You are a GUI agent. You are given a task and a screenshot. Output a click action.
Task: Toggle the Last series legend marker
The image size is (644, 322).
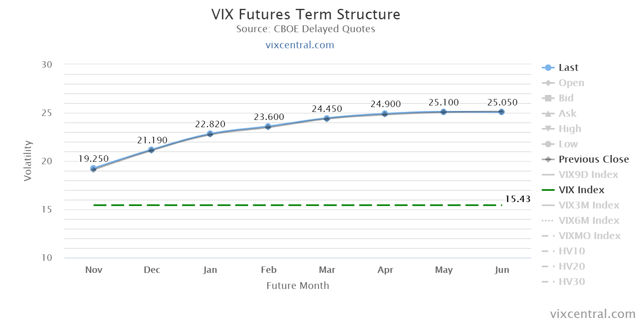tap(548, 68)
